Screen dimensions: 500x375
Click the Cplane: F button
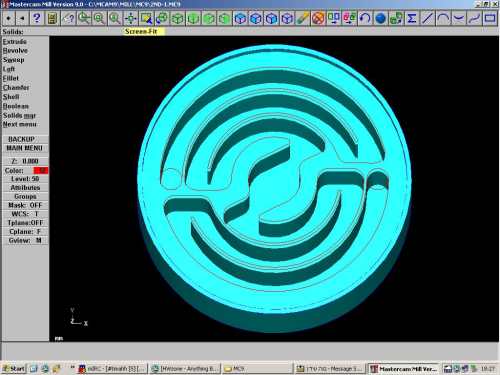click(25, 231)
